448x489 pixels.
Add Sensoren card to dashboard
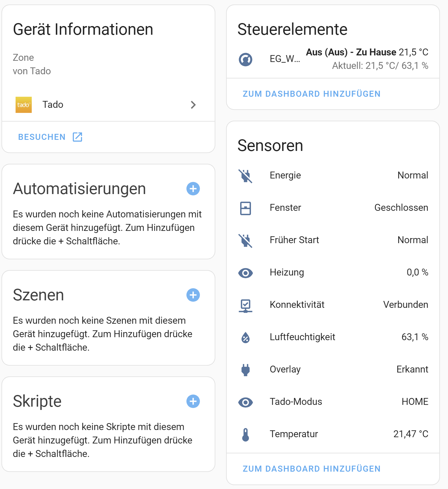(x=311, y=469)
